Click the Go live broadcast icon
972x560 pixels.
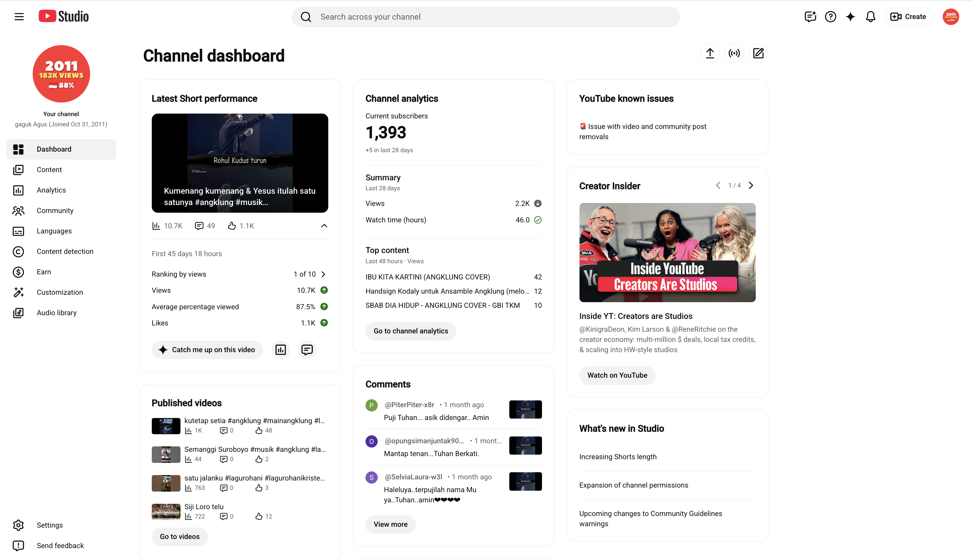point(734,53)
